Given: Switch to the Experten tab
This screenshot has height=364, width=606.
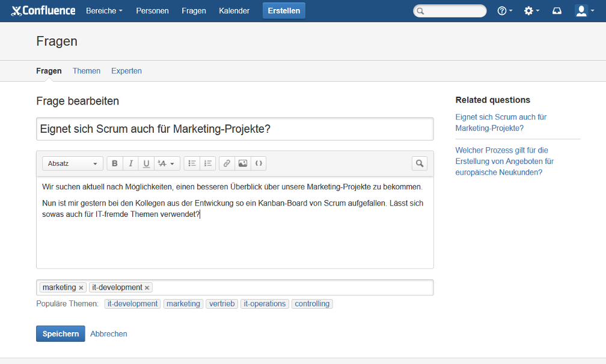Looking at the screenshot, I should point(126,71).
